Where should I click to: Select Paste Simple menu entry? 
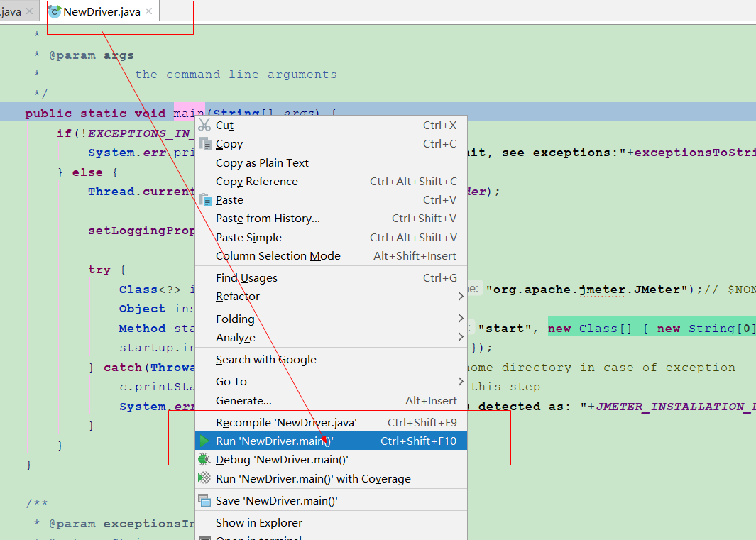[331, 237]
